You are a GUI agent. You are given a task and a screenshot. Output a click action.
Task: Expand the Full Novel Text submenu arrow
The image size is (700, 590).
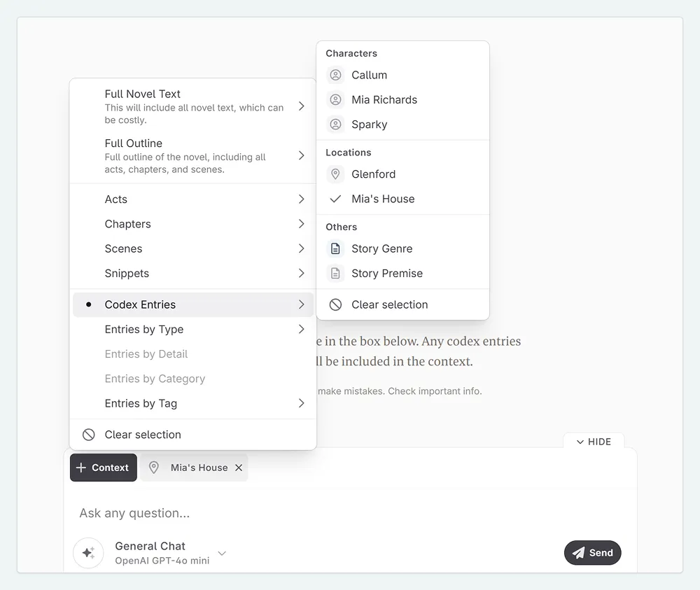point(301,106)
